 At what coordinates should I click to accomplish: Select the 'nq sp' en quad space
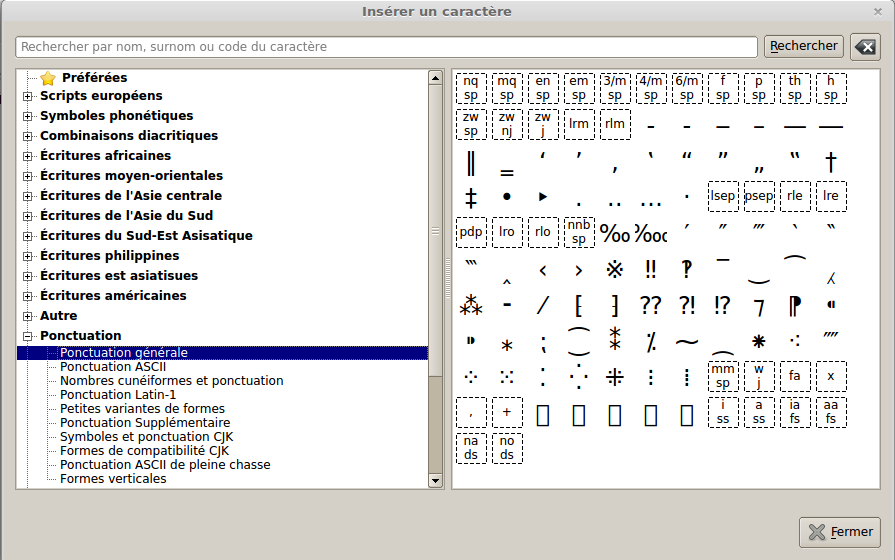471,88
